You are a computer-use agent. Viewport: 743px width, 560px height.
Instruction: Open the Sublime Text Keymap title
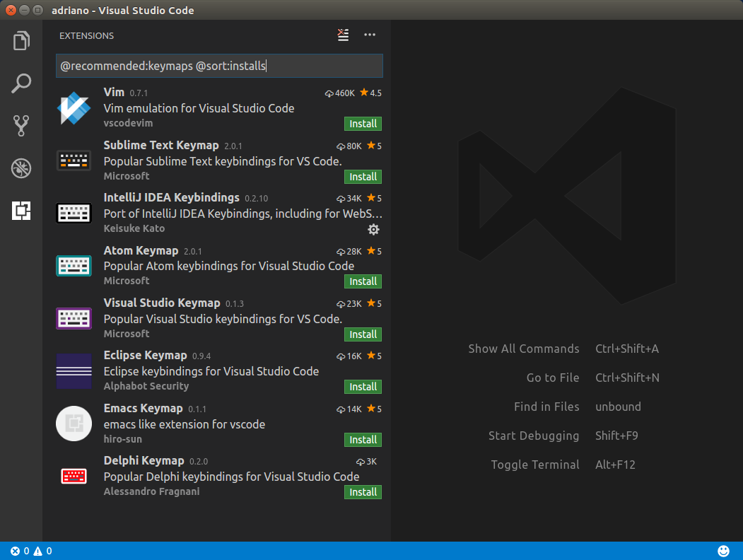tap(161, 145)
